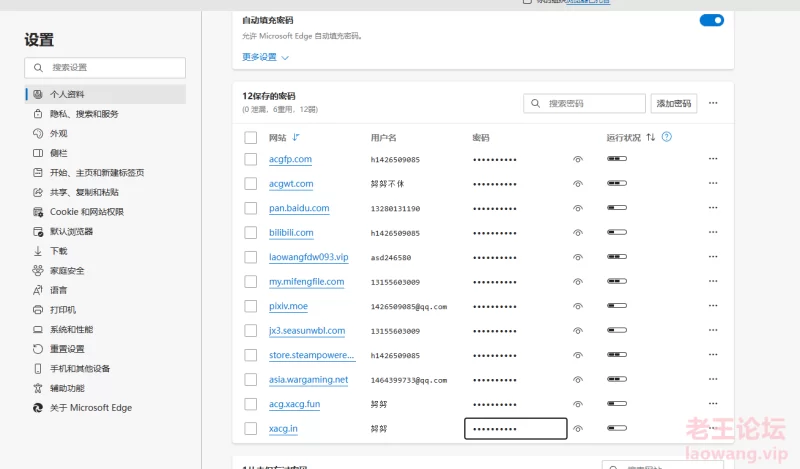
Task: Reveal xacg.in password eye icon
Action: coord(578,429)
